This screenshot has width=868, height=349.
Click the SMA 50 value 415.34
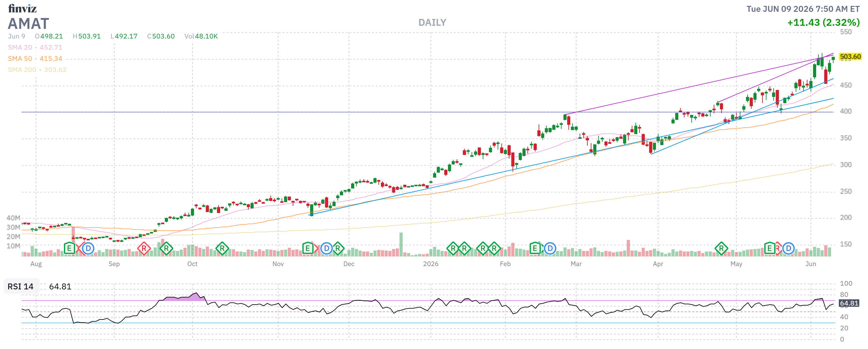tap(51, 59)
